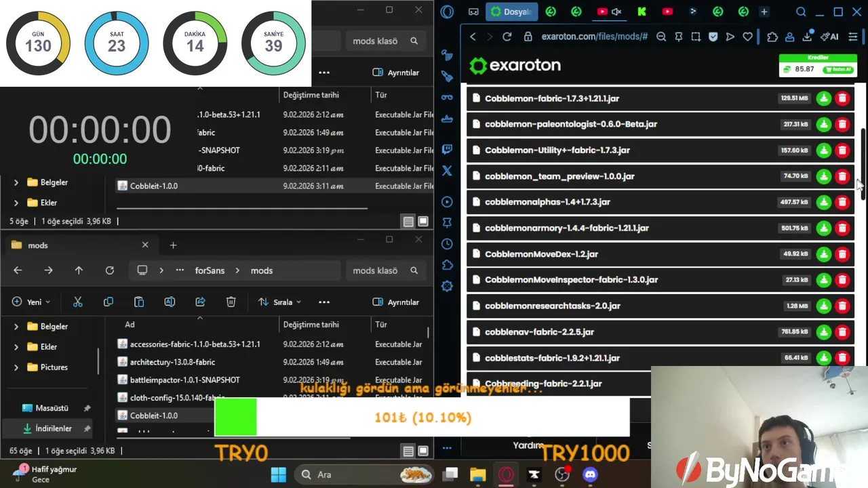Download cobblemonalphas-1.4+1.7.3.jar
The image size is (868, 488).
(x=823, y=202)
